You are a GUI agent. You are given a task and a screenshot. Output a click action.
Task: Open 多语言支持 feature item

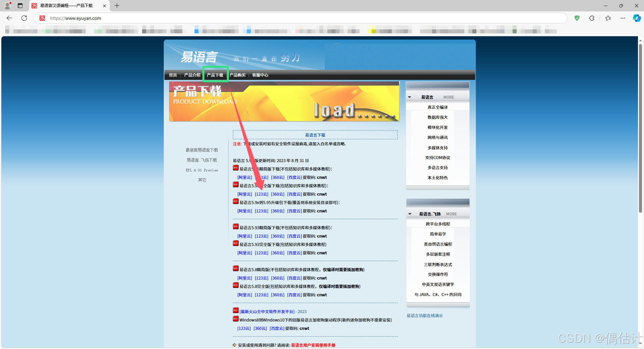[x=438, y=168]
